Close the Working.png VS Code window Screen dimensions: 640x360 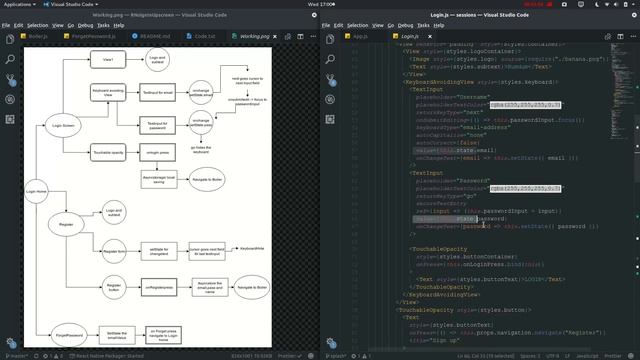[x=314, y=15]
